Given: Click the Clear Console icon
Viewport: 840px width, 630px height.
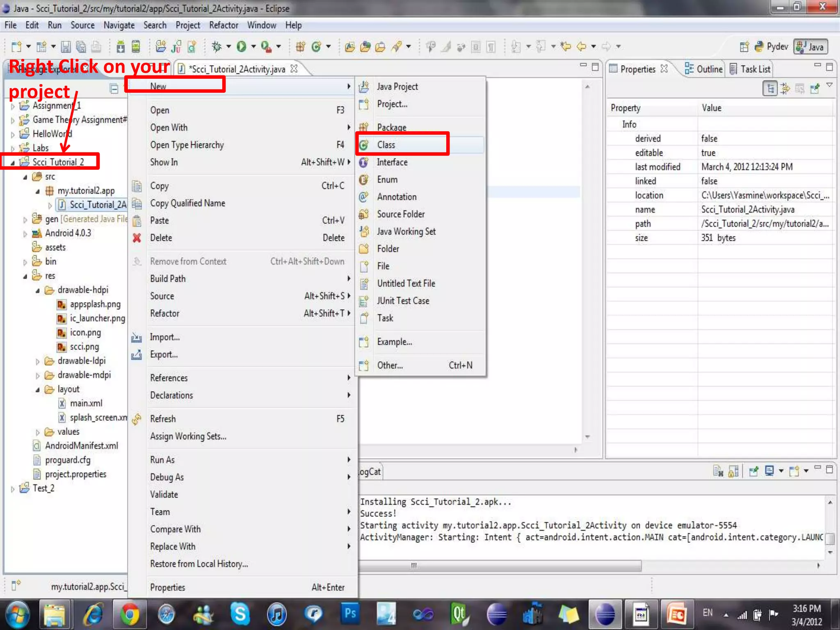Looking at the screenshot, I should coord(718,471).
